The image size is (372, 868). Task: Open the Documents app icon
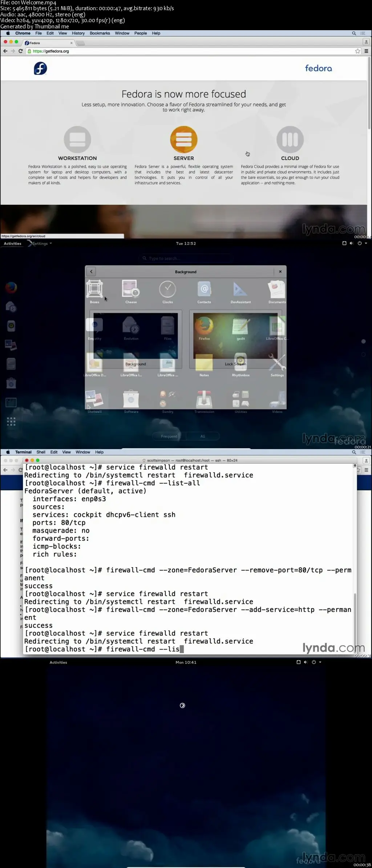277,289
